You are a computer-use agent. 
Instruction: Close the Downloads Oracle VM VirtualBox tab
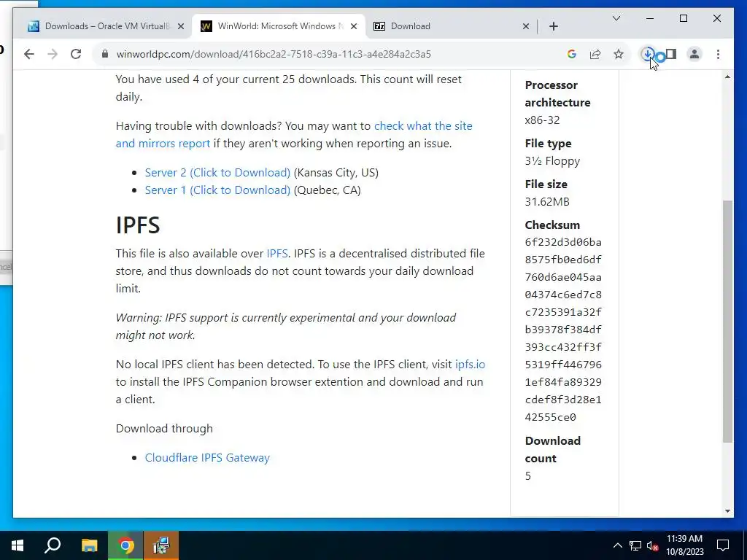click(181, 26)
